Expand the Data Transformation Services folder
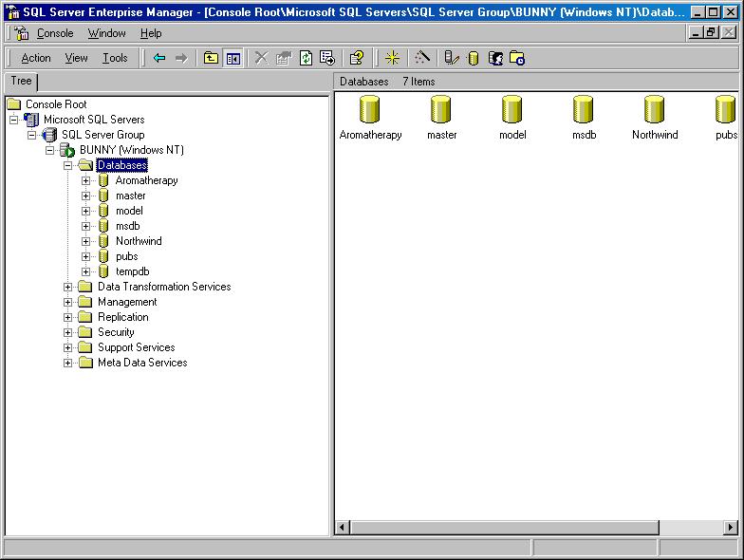This screenshot has width=744, height=560. click(68, 287)
